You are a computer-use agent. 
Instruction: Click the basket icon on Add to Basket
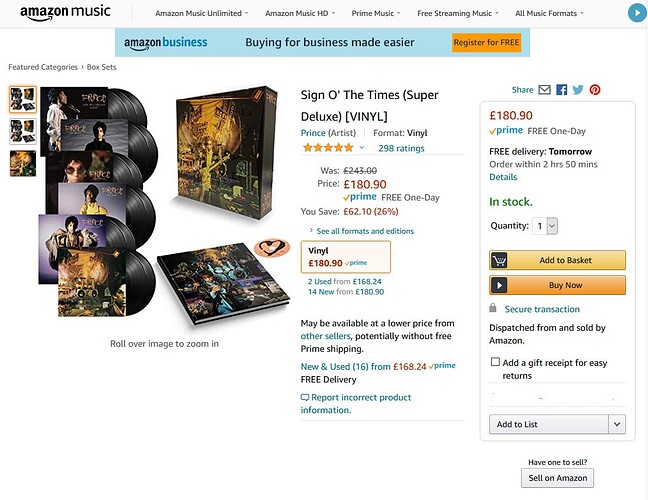point(499,260)
